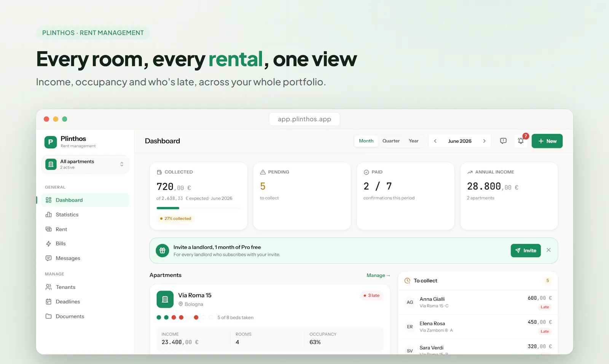Image resolution: width=609 pixels, height=364 pixels.
Task: Click the June 2026 date label
Action: point(460,141)
